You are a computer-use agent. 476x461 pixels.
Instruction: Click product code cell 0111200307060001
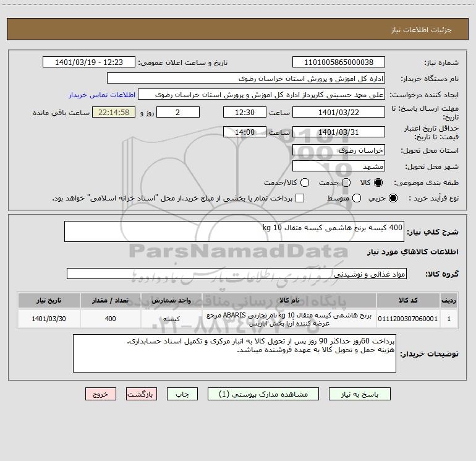[408, 319]
